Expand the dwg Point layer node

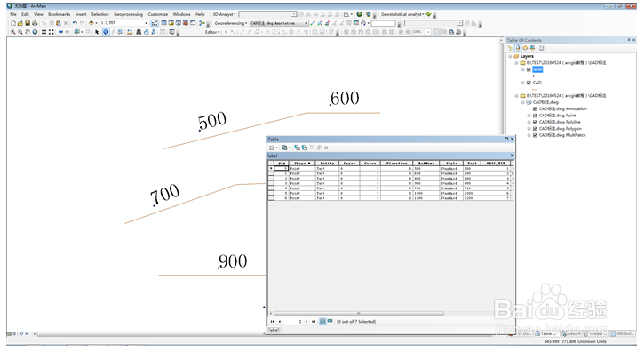click(x=529, y=116)
